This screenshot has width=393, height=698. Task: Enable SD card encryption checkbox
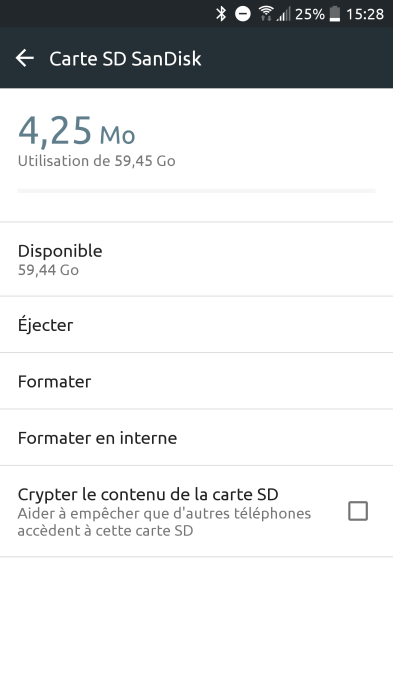tap(358, 511)
